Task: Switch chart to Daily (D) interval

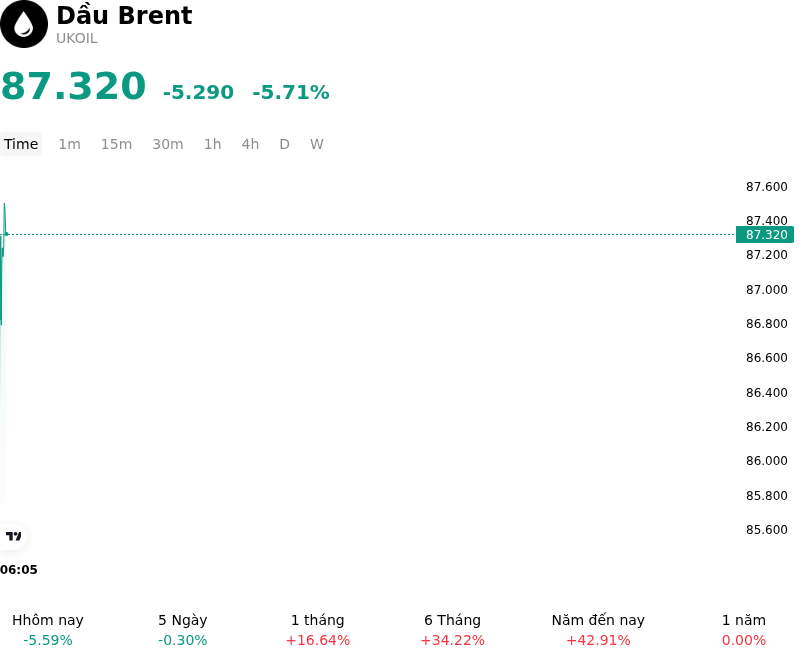Action: coord(285,144)
